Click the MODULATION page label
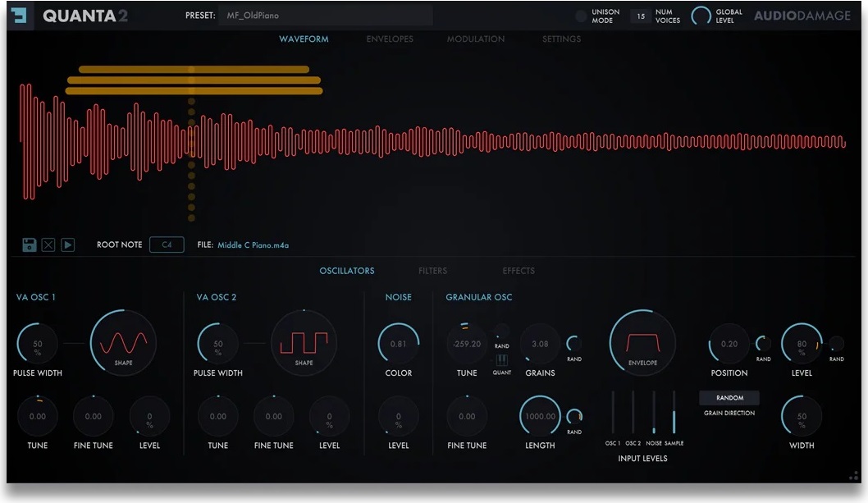This screenshot has height=503, width=868. [x=475, y=39]
